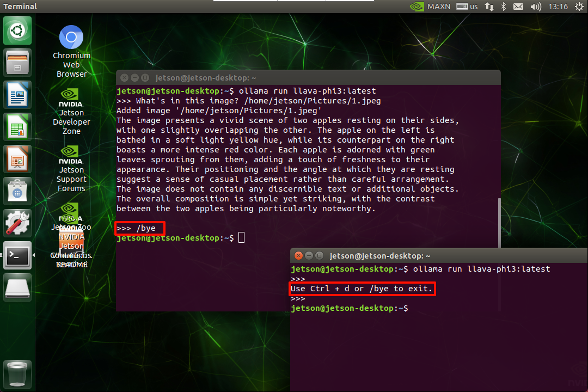The width and height of the screenshot is (588, 392).
Task: Click the cursor block at back terminal's last prompt
Action: (x=242, y=237)
